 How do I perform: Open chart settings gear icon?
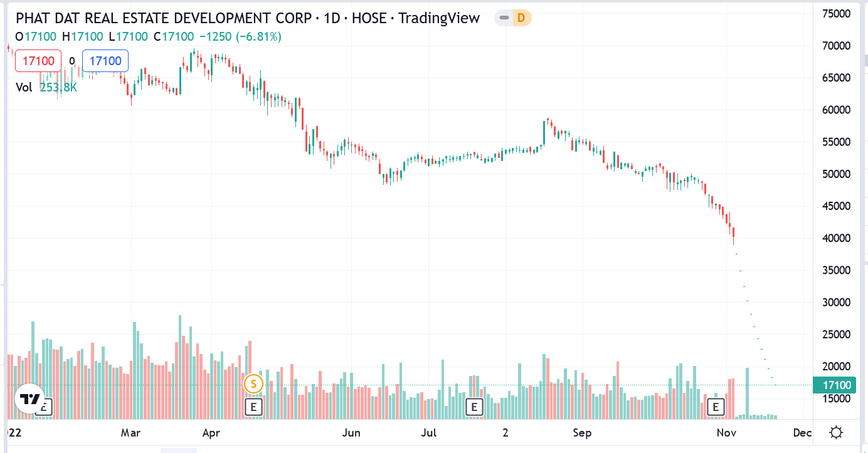tap(835, 433)
